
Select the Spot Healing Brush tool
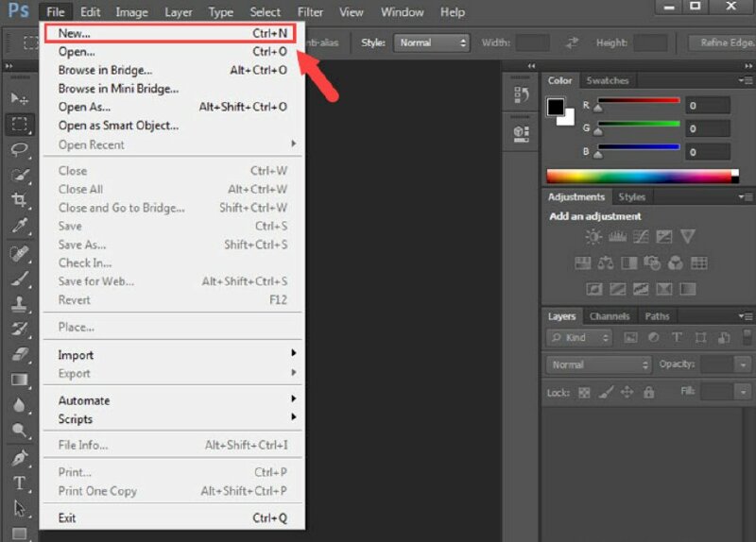pyautogui.click(x=19, y=253)
